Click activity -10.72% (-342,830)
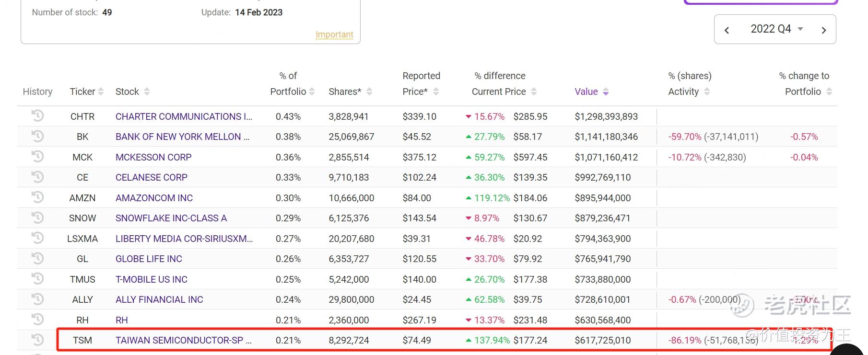This screenshot has height=355, width=868. pos(707,157)
